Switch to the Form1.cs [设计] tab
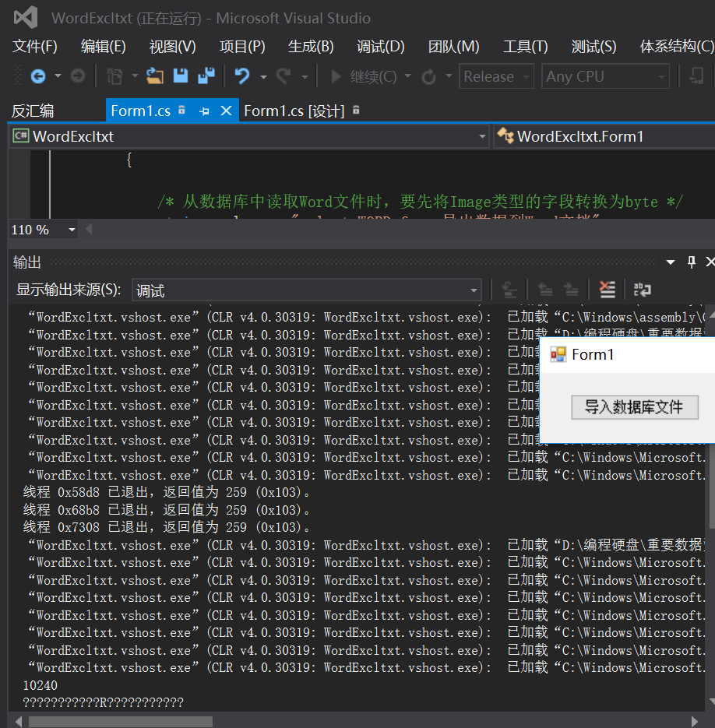 click(294, 111)
